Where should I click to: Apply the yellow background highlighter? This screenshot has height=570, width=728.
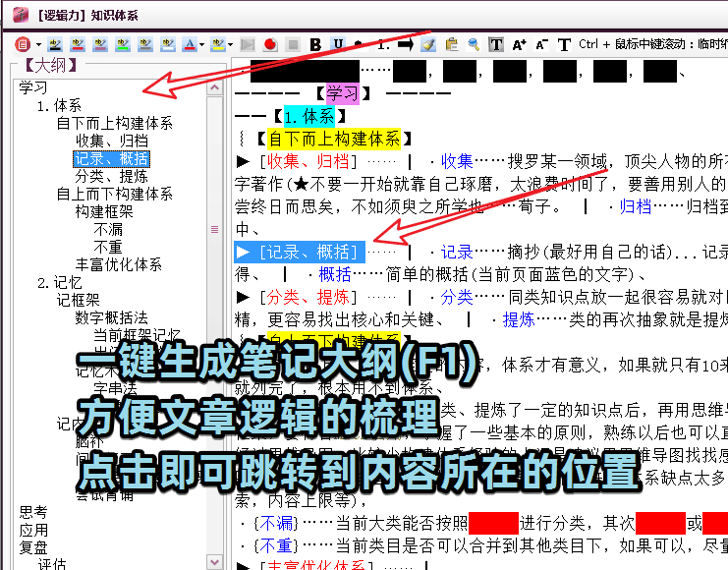point(218,44)
